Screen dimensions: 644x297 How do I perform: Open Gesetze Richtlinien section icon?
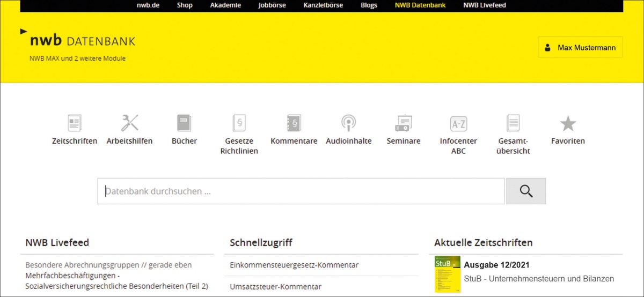pyautogui.click(x=239, y=123)
